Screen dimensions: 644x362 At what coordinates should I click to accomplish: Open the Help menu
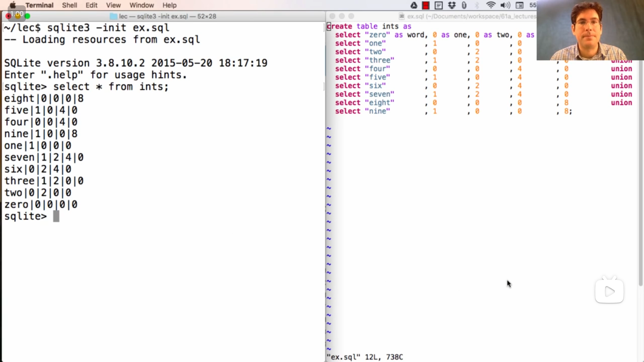point(169,5)
